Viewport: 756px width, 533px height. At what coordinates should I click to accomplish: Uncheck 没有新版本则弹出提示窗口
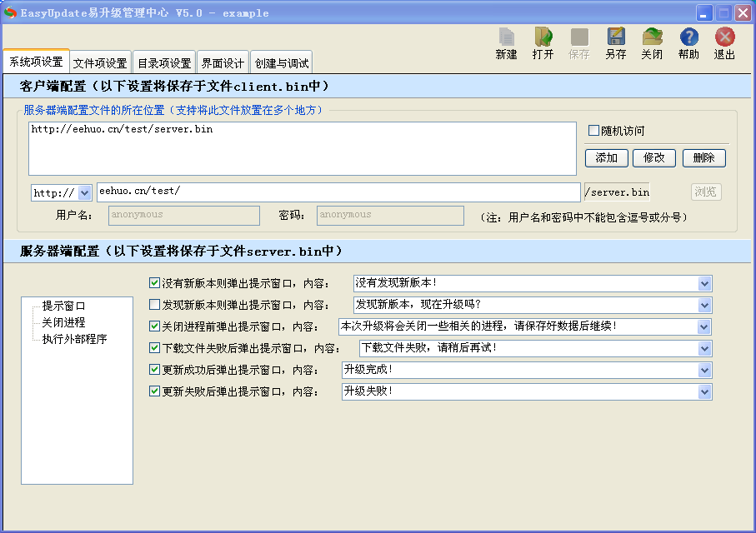click(154, 283)
